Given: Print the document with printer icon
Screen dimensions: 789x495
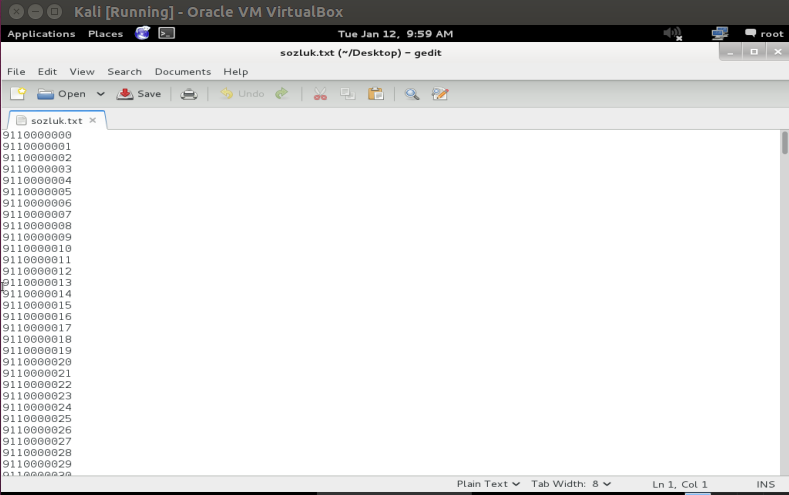Looking at the screenshot, I should point(189,94).
